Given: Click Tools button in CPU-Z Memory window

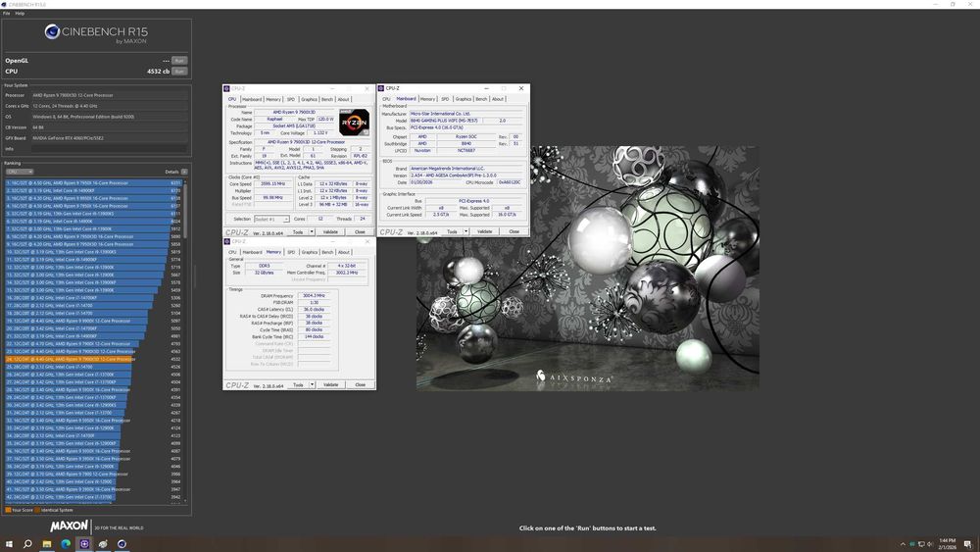Looking at the screenshot, I should 298,385.
